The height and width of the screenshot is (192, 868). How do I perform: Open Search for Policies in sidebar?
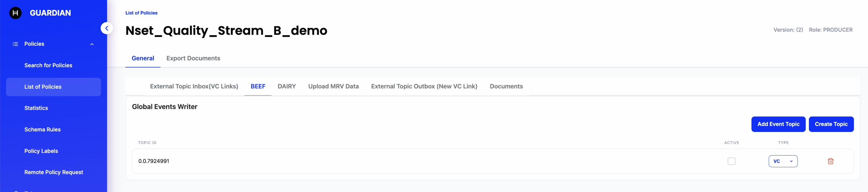click(48, 65)
